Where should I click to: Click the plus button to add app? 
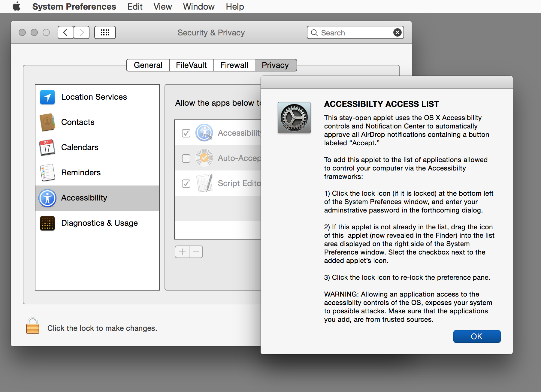tap(182, 252)
